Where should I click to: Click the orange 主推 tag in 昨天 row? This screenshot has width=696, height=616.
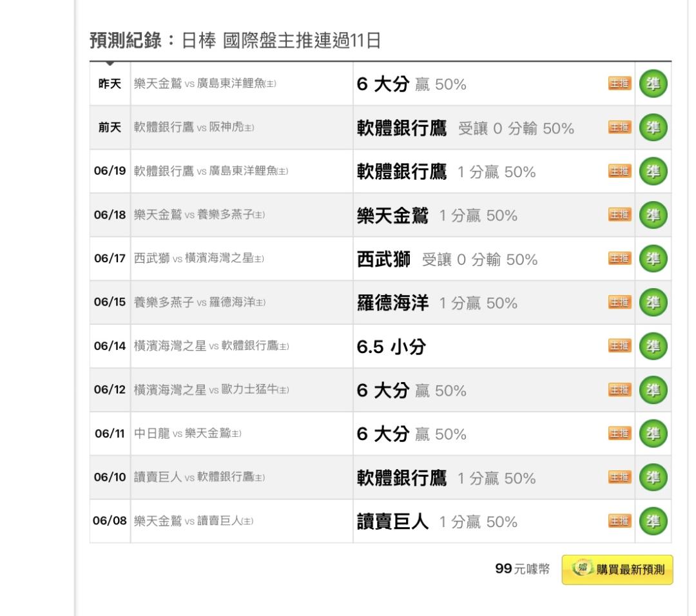(620, 83)
